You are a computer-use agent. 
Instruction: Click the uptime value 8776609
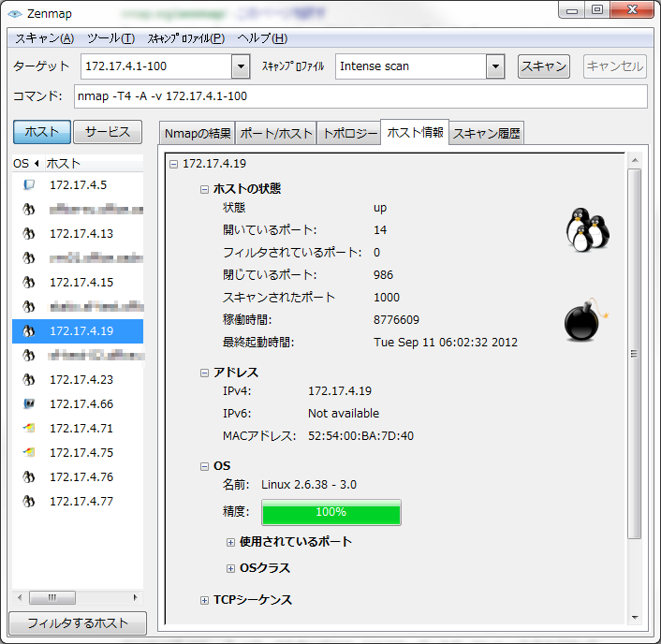pyautogui.click(x=396, y=320)
